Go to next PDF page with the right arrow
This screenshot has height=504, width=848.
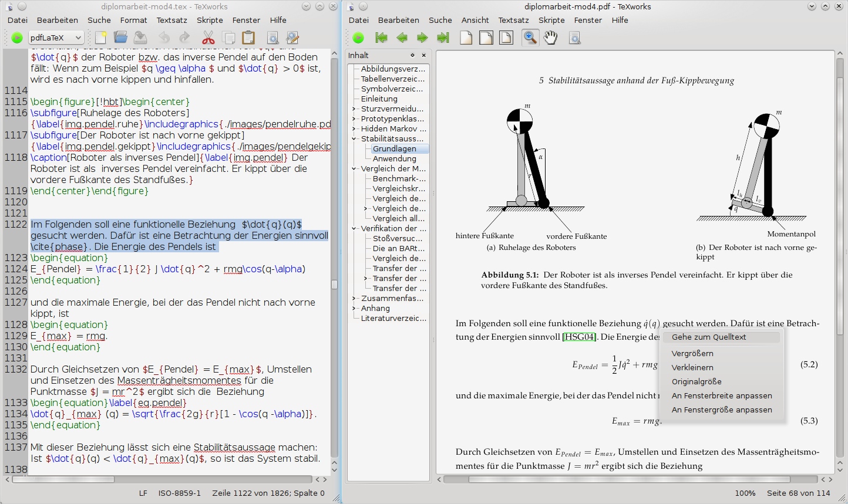422,38
